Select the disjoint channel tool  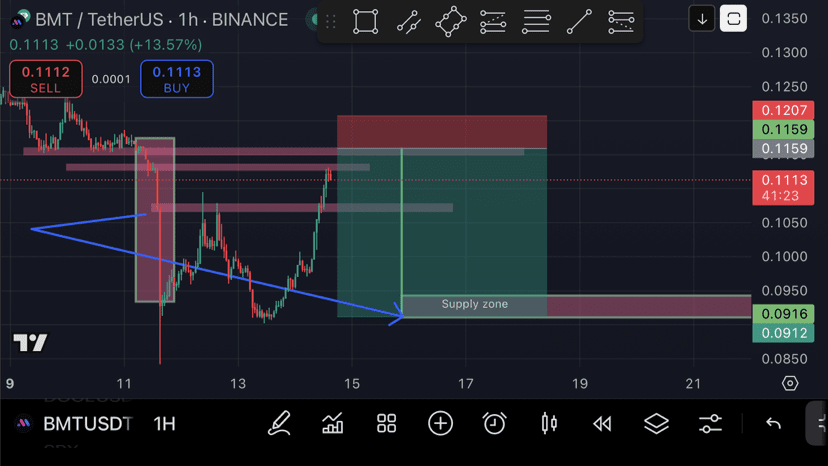(x=621, y=22)
